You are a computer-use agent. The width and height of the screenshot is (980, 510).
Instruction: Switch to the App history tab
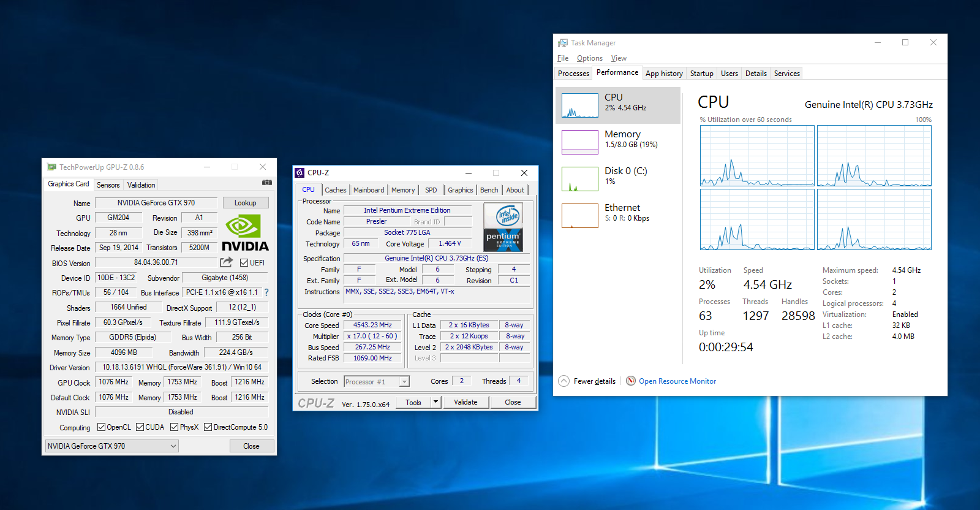pyautogui.click(x=664, y=73)
